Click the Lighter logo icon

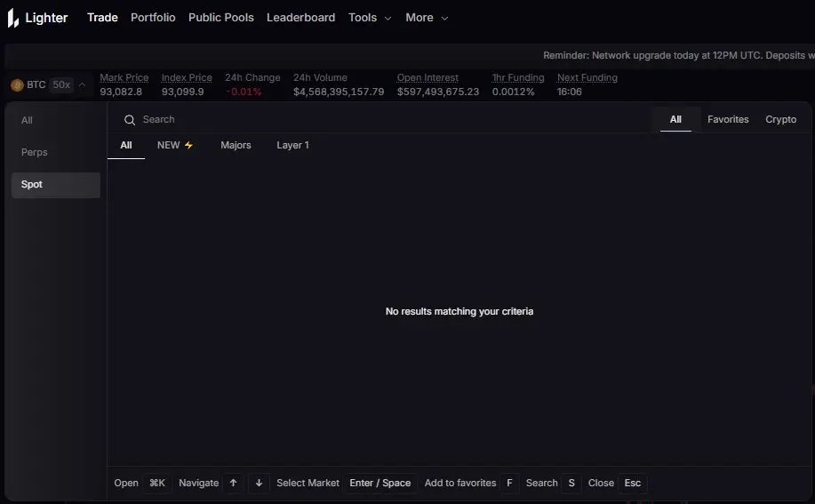click(x=13, y=18)
